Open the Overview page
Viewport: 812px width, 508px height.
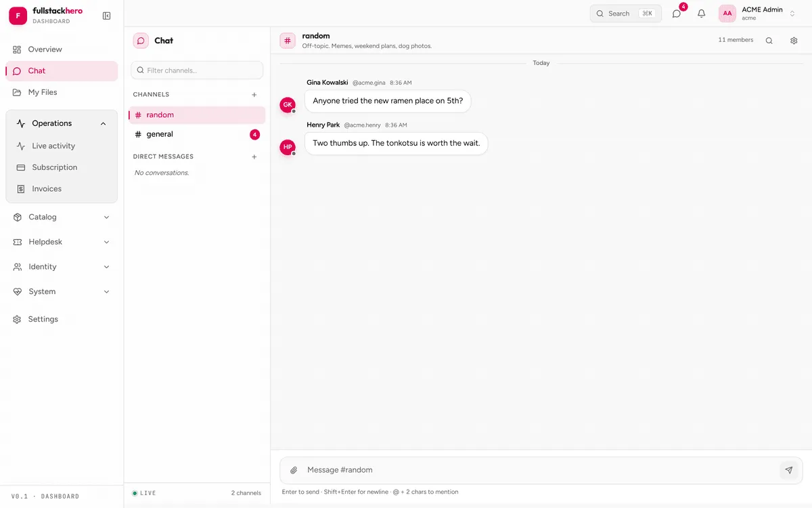62,49
